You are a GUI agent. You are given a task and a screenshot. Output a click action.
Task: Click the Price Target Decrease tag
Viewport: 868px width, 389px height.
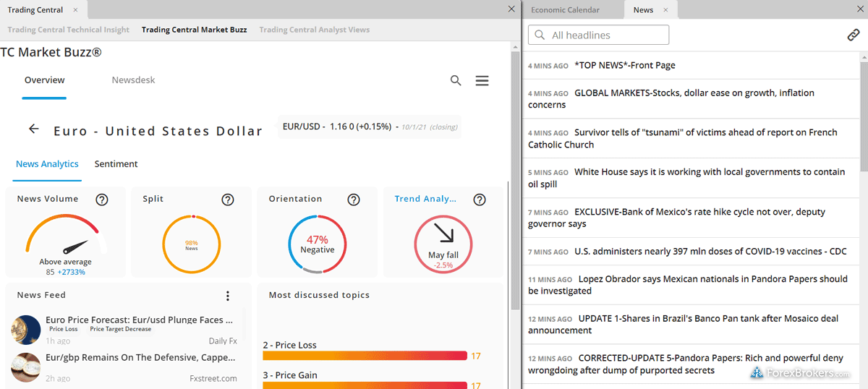[120, 329]
